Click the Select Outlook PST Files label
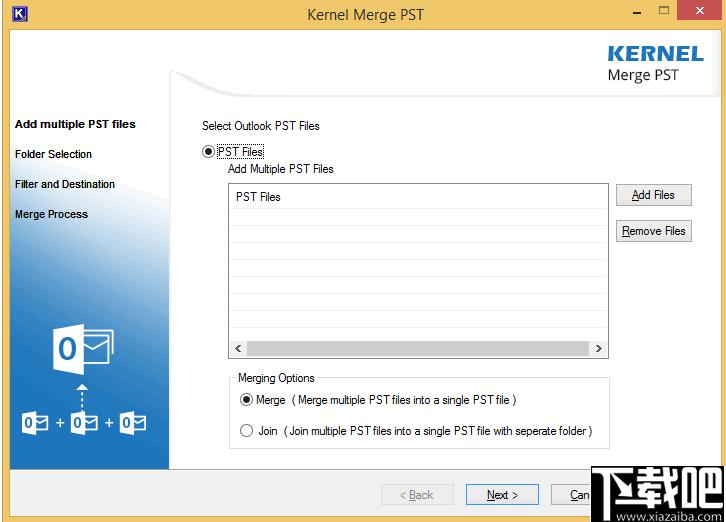This screenshot has height=522, width=726. pos(261,126)
